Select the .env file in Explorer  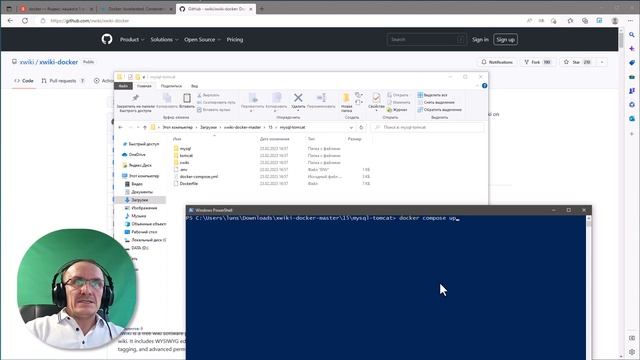(183, 169)
